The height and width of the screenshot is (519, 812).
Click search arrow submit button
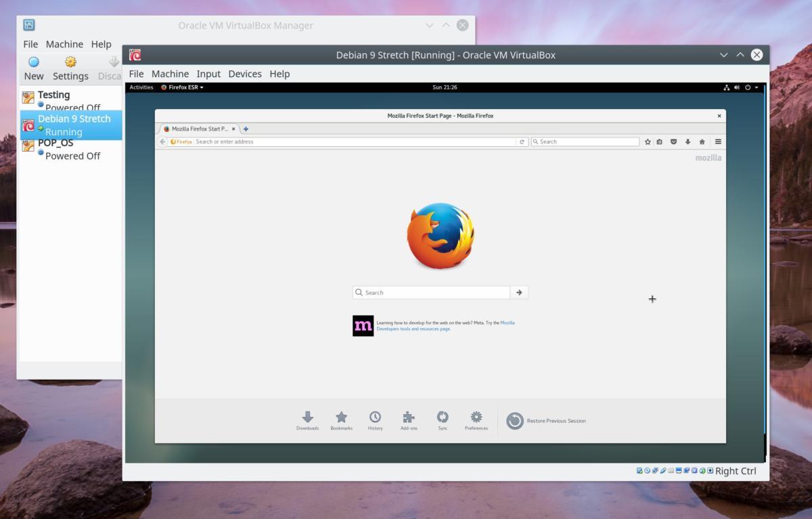(519, 292)
